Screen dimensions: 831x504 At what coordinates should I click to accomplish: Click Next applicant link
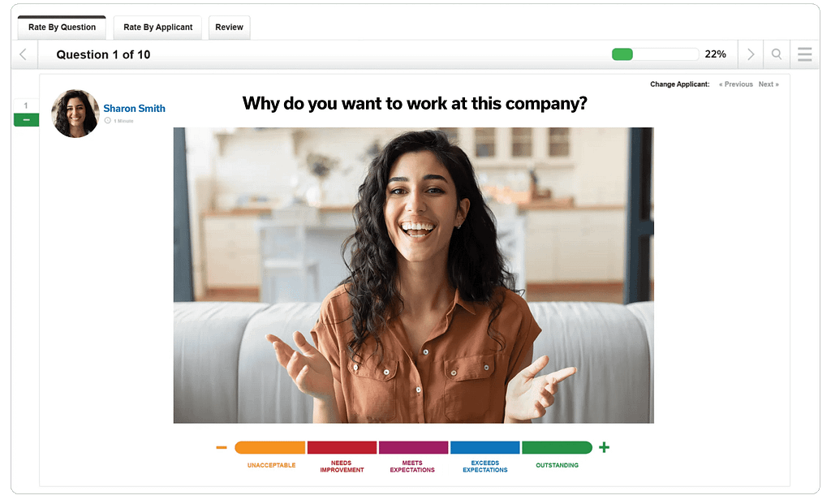[769, 84]
